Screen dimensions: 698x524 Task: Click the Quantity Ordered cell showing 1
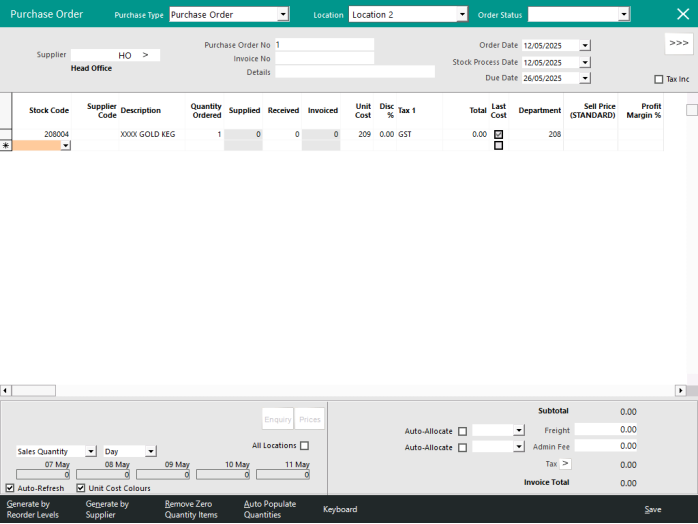(x=204, y=134)
